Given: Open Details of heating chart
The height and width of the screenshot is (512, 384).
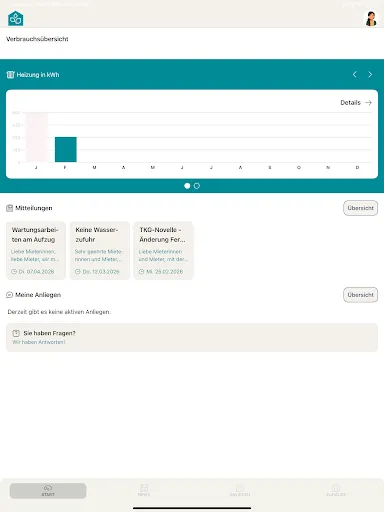Looking at the screenshot, I should pos(356,102).
